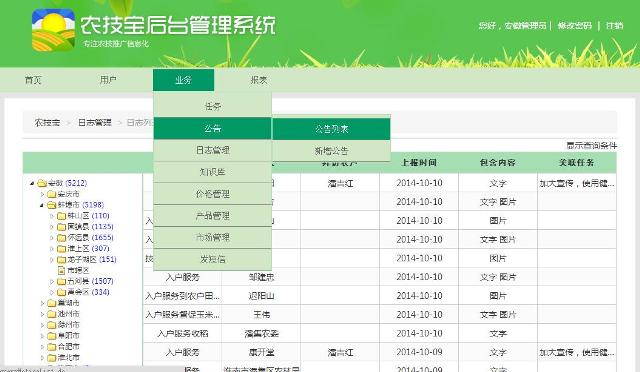Open 日志管理 in 业务 dropdown
This screenshot has width=640, height=372.
pos(213,150)
